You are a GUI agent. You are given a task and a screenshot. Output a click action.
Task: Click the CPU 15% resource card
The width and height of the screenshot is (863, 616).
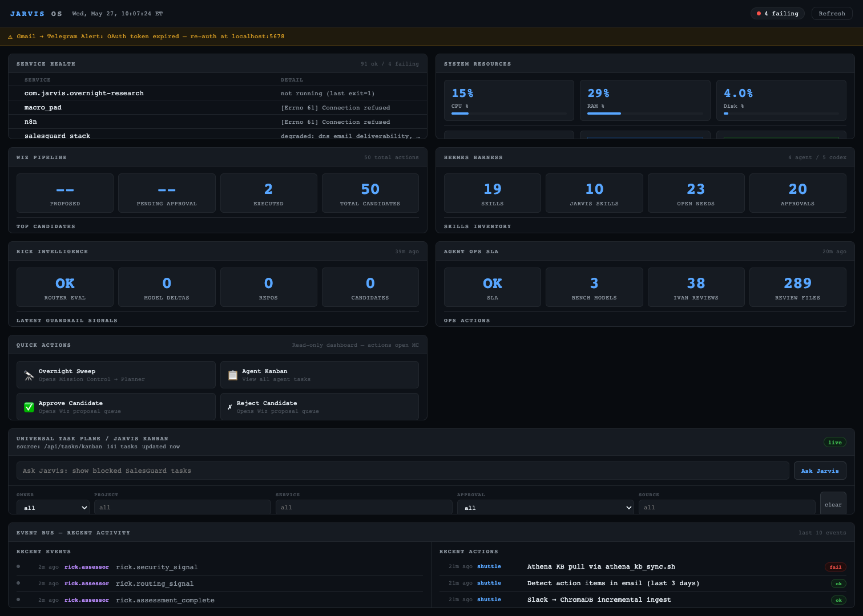pyautogui.click(x=509, y=100)
